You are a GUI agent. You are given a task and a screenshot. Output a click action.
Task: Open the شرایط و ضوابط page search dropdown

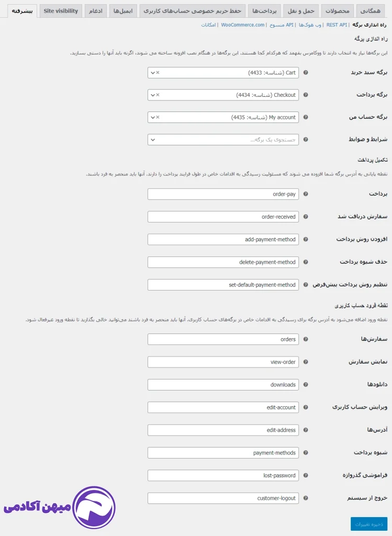click(x=152, y=139)
